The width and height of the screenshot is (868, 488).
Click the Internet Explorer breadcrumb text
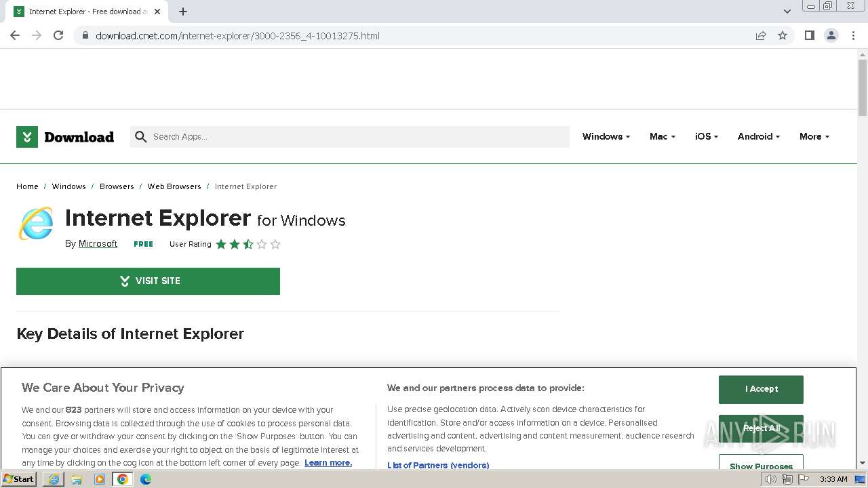[245, 186]
